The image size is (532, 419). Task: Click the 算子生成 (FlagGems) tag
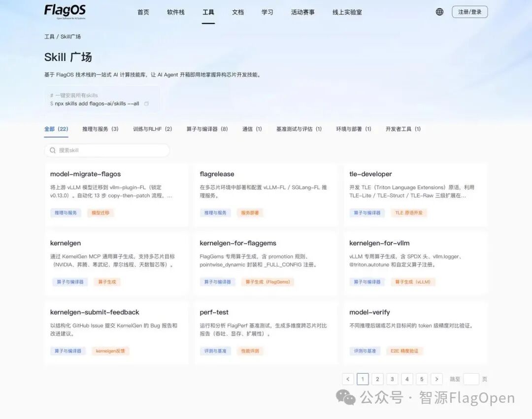[x=267, y=282]
